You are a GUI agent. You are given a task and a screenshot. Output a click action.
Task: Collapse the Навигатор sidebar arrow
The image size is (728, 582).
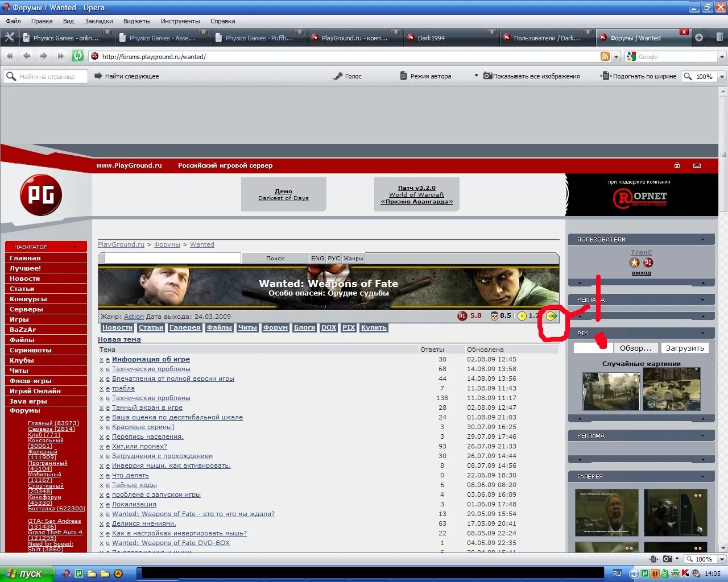(x=75, y=247)
